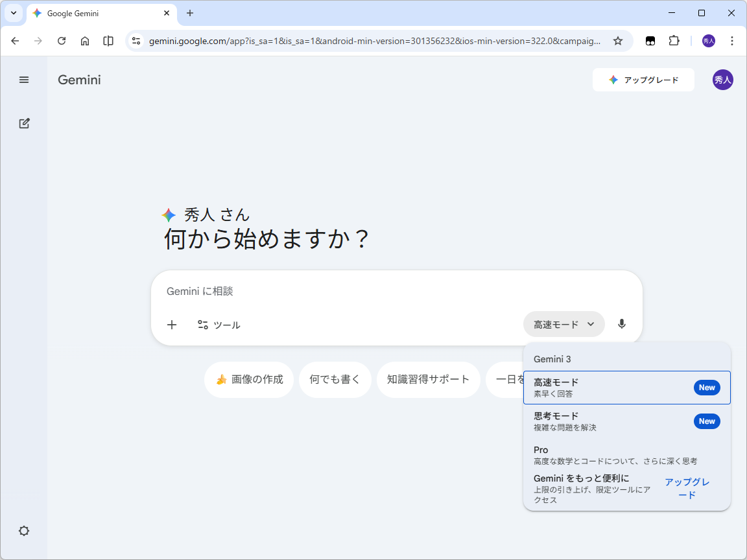Start a new chat with the pencil icon

tap(24, 123)
